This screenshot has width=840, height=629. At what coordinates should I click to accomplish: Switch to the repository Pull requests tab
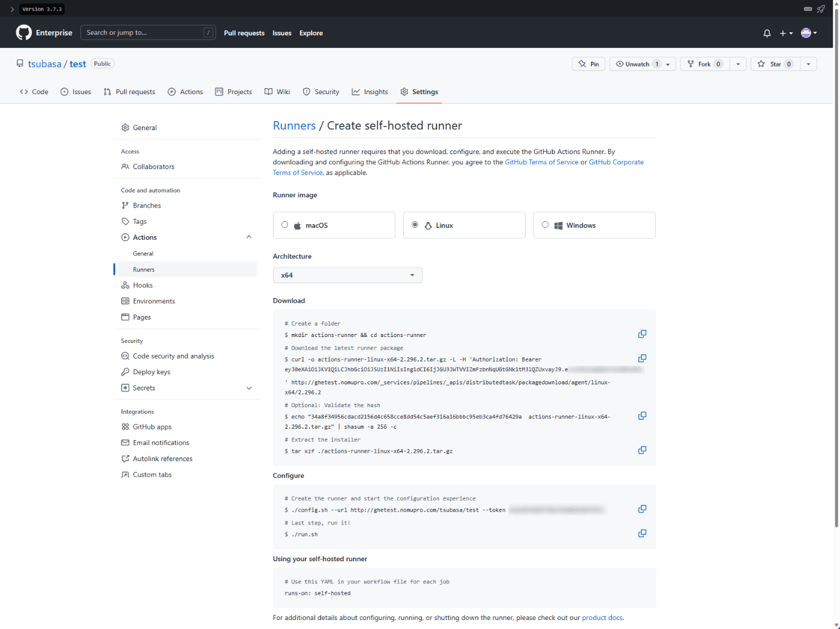129,92
